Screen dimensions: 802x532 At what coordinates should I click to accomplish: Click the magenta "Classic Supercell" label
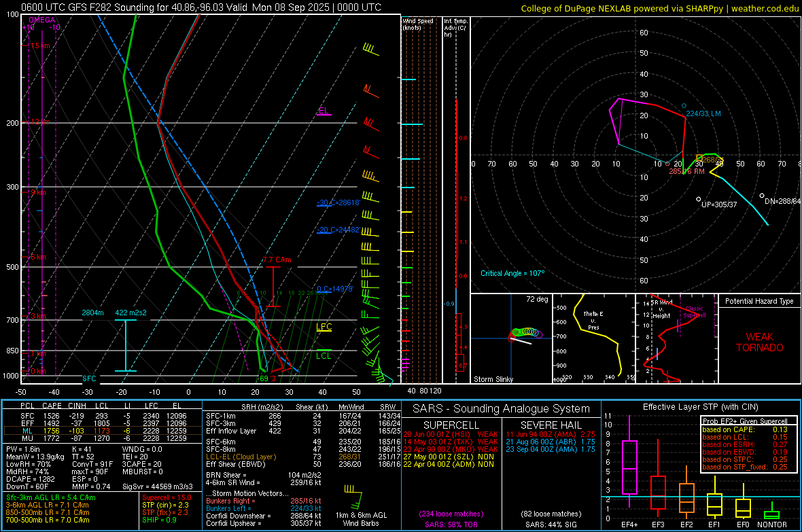(x=695, y=312)
